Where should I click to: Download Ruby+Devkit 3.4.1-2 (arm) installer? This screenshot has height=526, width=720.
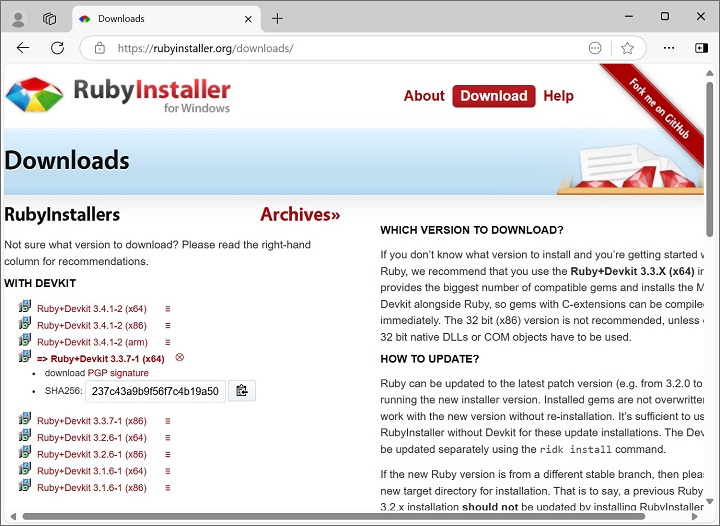click(x=92, y=342)
